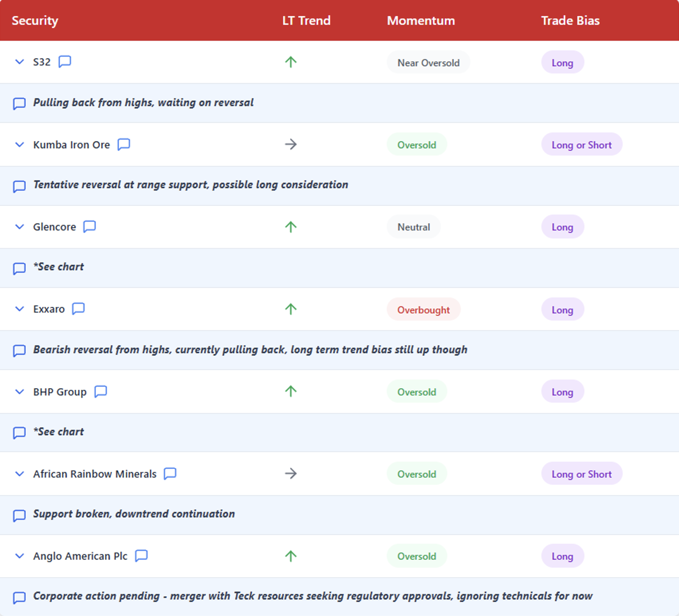Click the LT Trend column header
Viewport: 679px width, 616px height.
pos(306,20)
